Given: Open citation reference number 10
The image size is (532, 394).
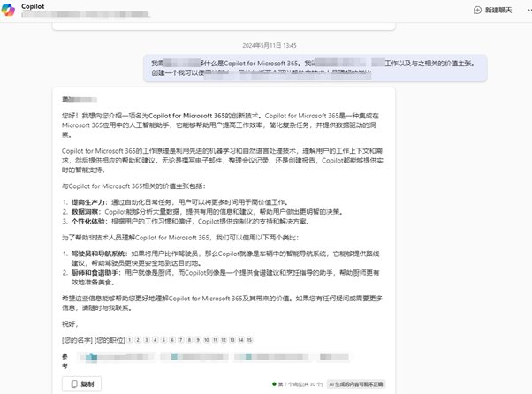Looking at the screenshot, I should (x=207, y=340).
